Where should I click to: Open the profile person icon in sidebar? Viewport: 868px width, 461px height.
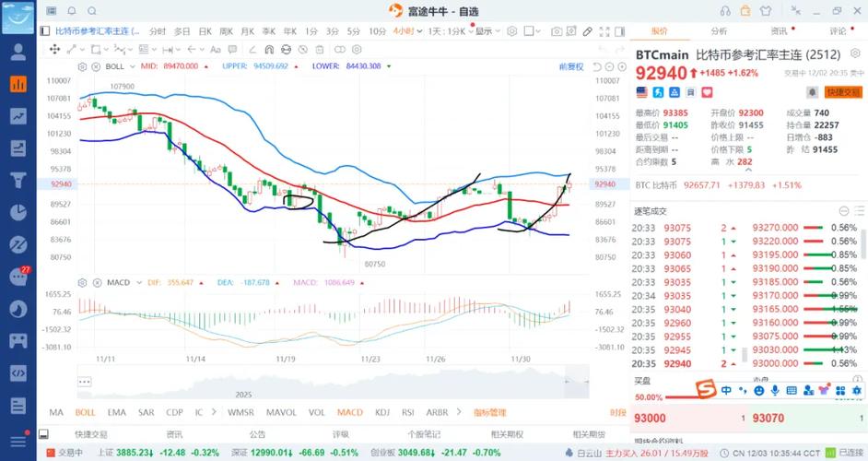(18, 52)
